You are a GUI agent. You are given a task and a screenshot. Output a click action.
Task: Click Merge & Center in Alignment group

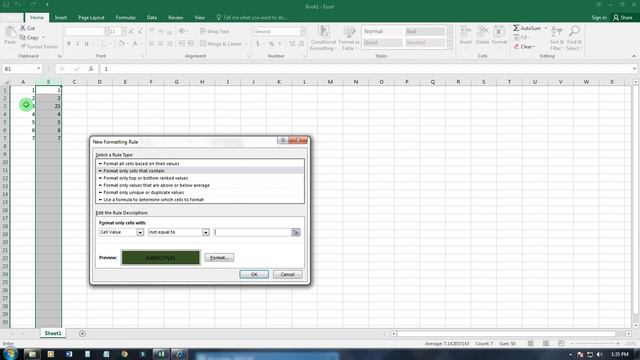tap(221, 44)
